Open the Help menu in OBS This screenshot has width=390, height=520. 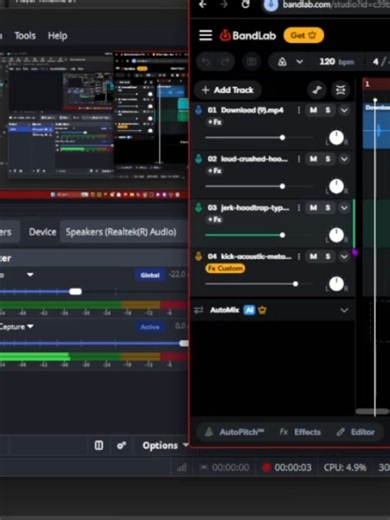pos(57,36)
